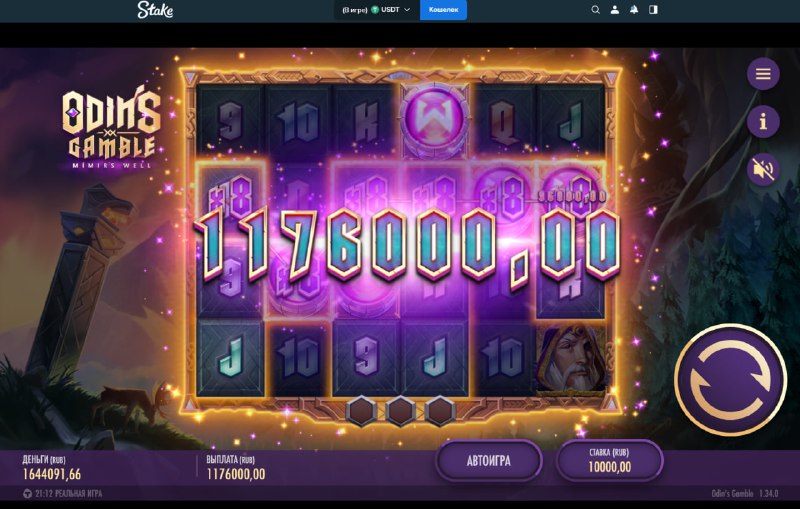Unmute the game sound
The width and height of the screenshot is (800, 509).
763,169
